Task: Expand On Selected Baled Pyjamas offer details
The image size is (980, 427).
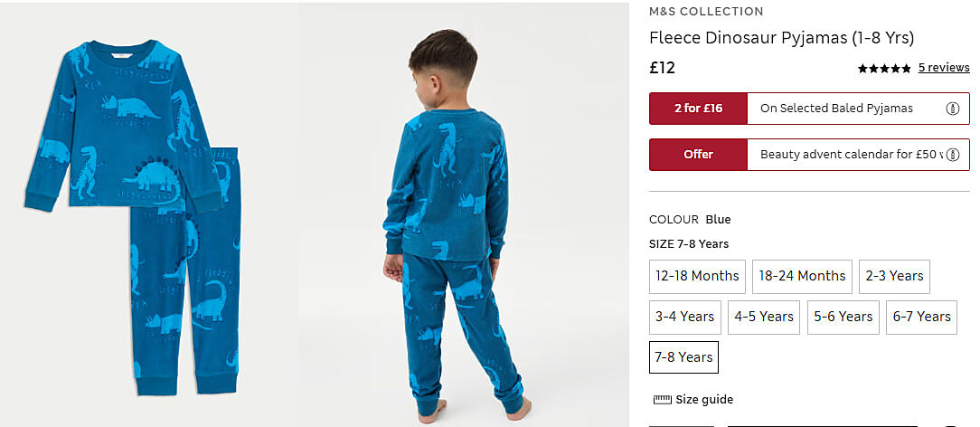Action: pos(836,109)
